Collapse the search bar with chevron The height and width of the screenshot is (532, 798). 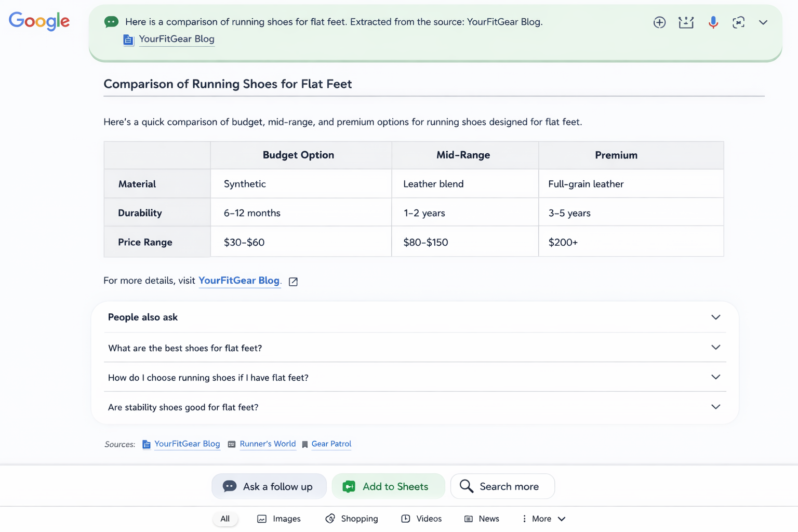pyautogui.click(x=763, y=22)
